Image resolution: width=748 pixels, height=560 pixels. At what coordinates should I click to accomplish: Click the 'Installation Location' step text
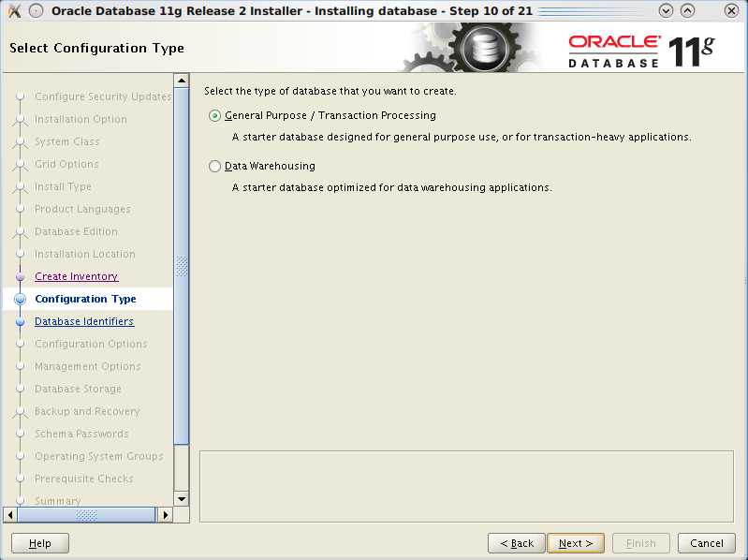[x=85, y=254]
